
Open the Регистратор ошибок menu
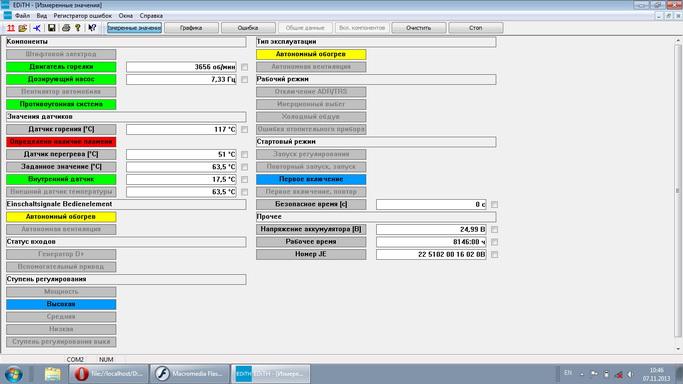(83, 16)
